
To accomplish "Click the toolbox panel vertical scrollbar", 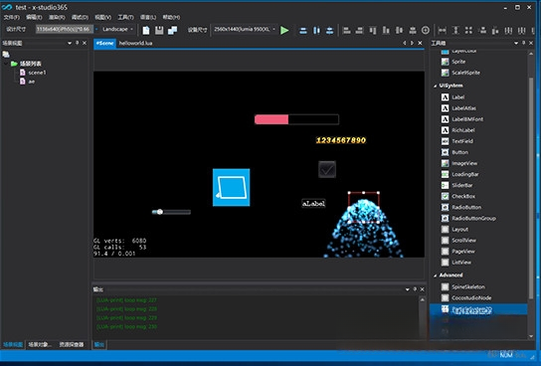I will pos(531,188).
